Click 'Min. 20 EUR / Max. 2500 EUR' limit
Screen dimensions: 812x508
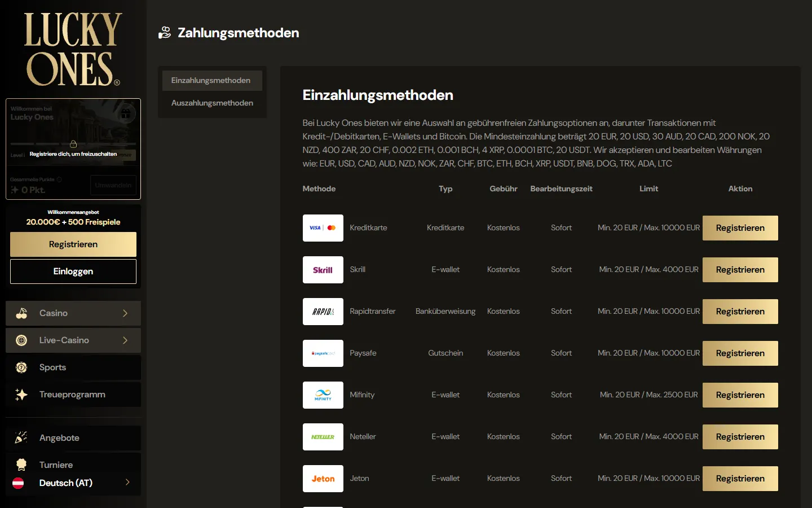648,395
